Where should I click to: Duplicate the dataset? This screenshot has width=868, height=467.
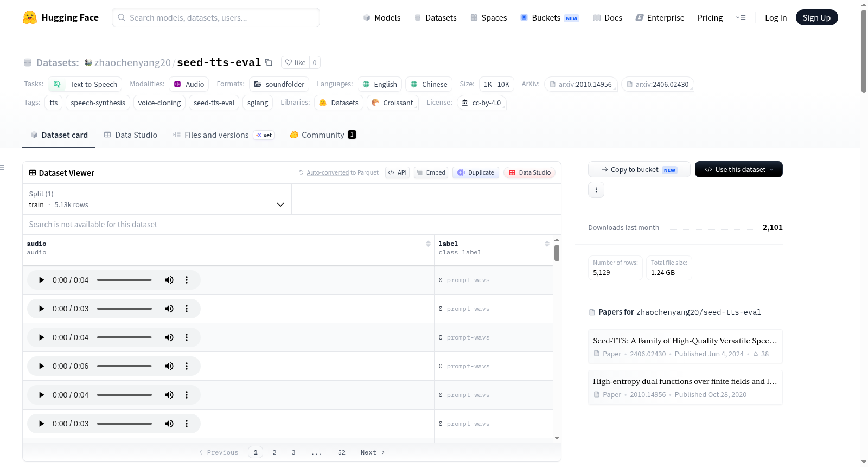coord(475,172)
